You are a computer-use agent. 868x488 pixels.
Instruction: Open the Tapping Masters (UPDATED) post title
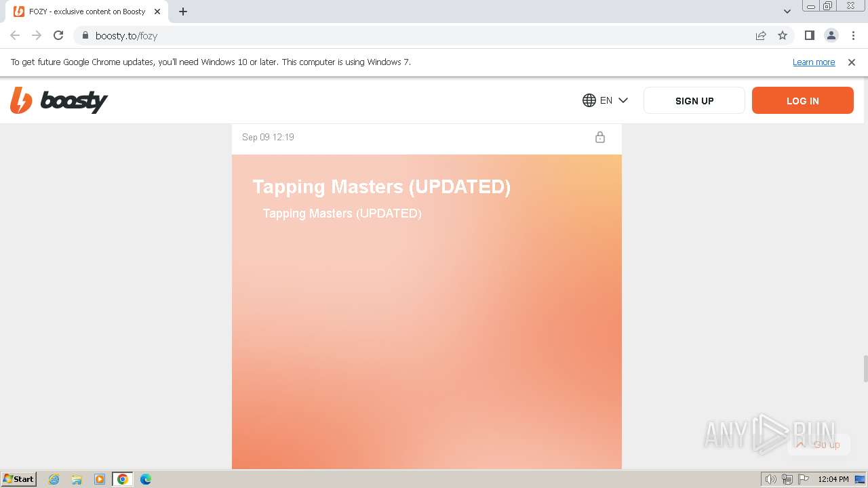[382, 186]
